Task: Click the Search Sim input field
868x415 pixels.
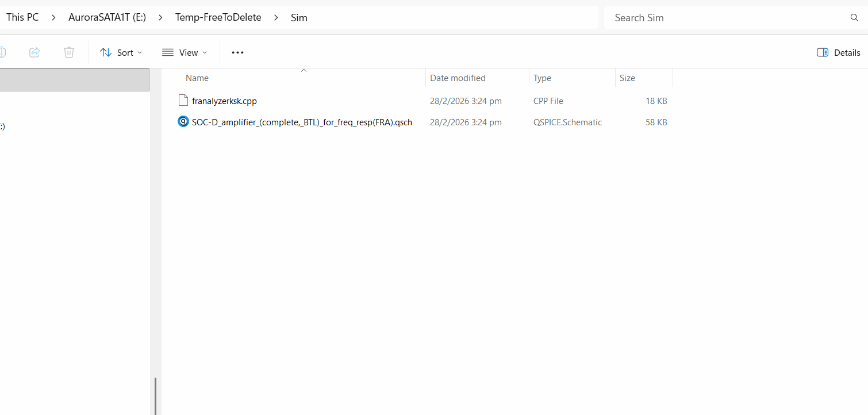Action: [724, 18]
